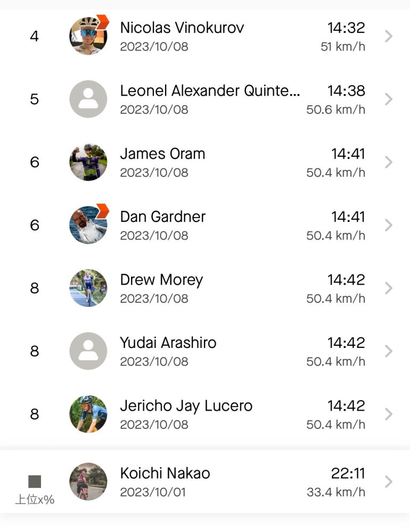Tap the gray rank square above 上位x%
Screen dimensions: 410x532
coord(35,481)
